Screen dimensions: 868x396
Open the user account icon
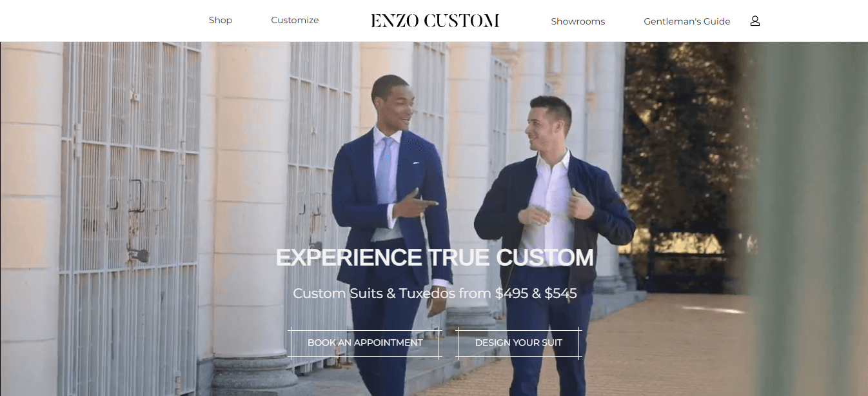coord(755,21)
